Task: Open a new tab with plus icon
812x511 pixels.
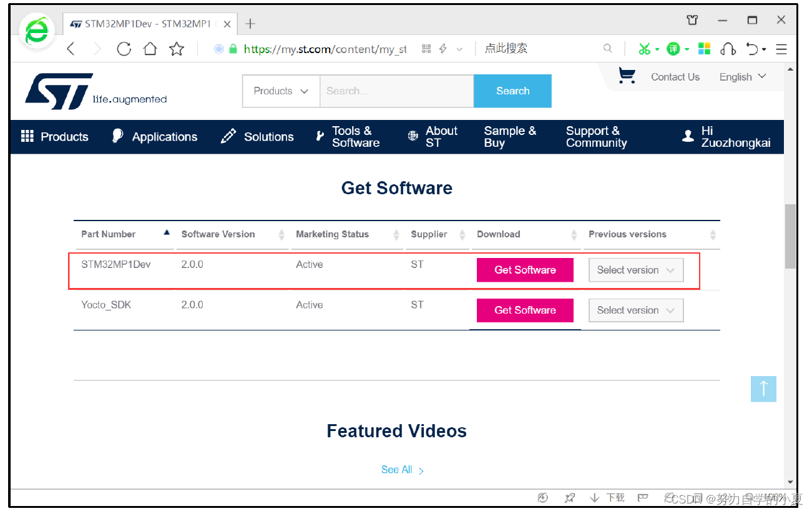Action: coord(250,24)
